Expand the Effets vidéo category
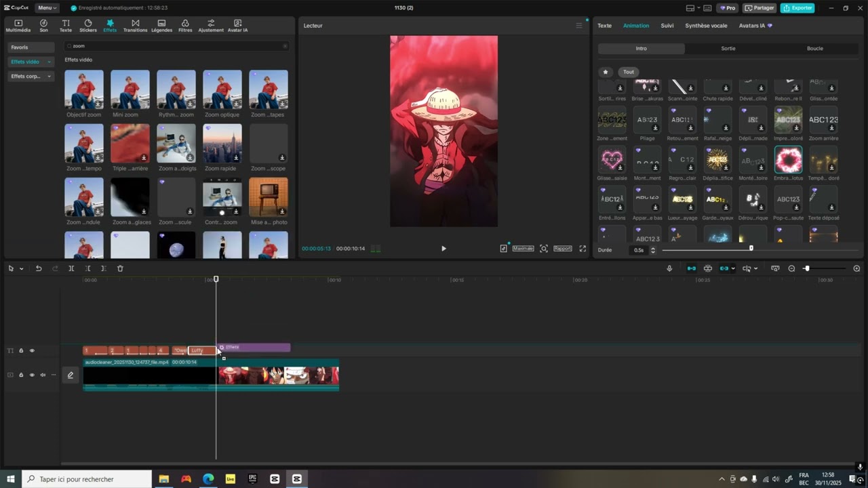This screenshot has width=868, height=488. pyautogui.click(x=30, y=62)
